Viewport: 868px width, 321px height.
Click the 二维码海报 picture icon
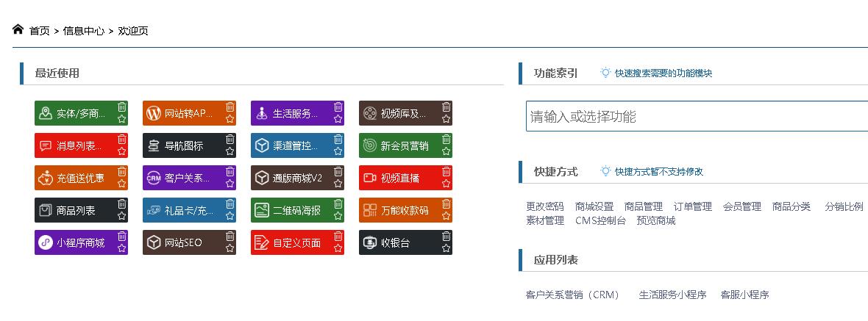pos(261,210)
